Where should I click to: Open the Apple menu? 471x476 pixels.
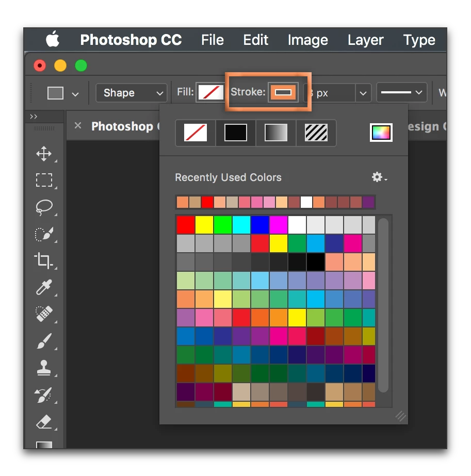point(53,40)
